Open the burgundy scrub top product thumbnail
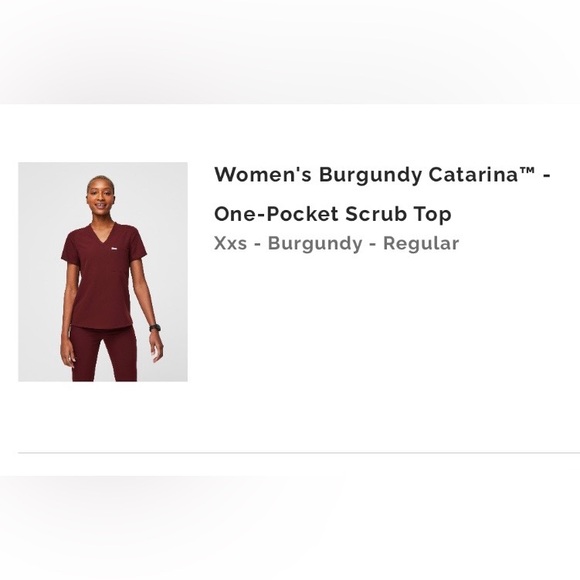The height and width of the screenshot is (580, 580). coord(103,272)
